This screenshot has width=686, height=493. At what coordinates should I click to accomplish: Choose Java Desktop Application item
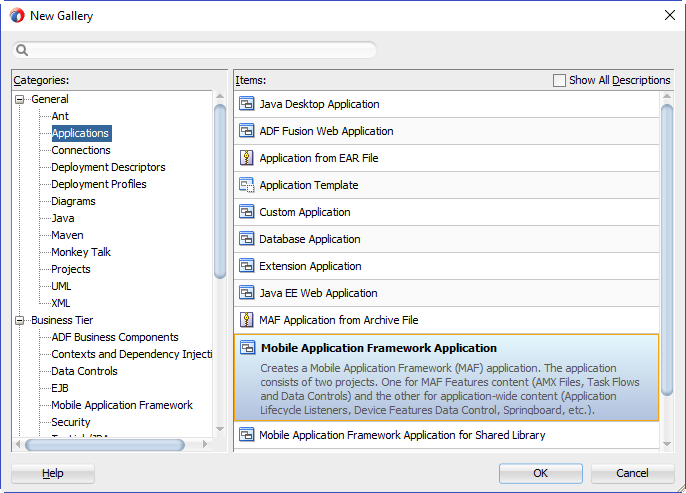(x=446, y=104)
